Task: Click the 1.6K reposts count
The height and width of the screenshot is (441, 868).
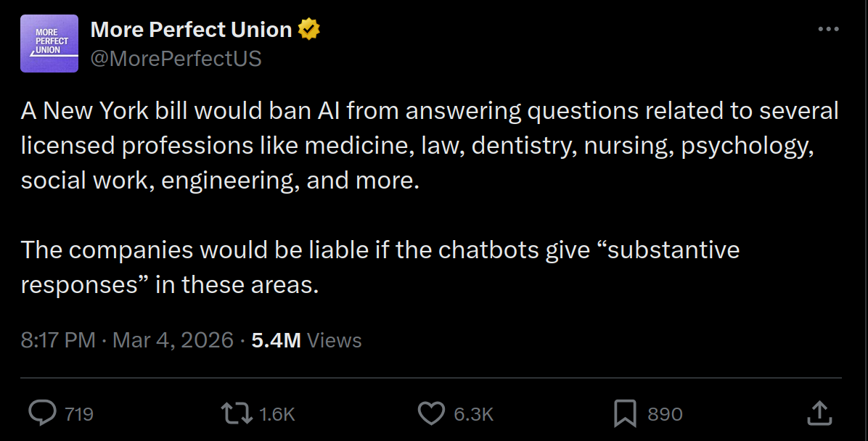Action: pyautogui.click(x=277, y=414)
